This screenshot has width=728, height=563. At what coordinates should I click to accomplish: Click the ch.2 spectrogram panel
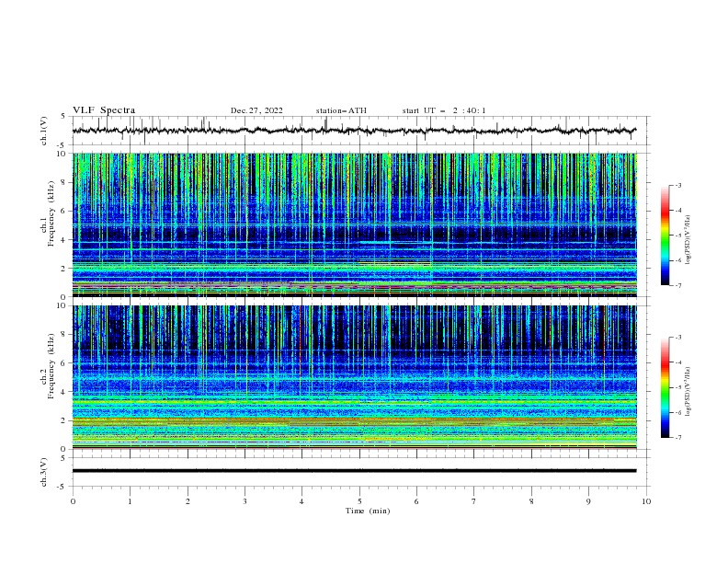coord(355,377)
